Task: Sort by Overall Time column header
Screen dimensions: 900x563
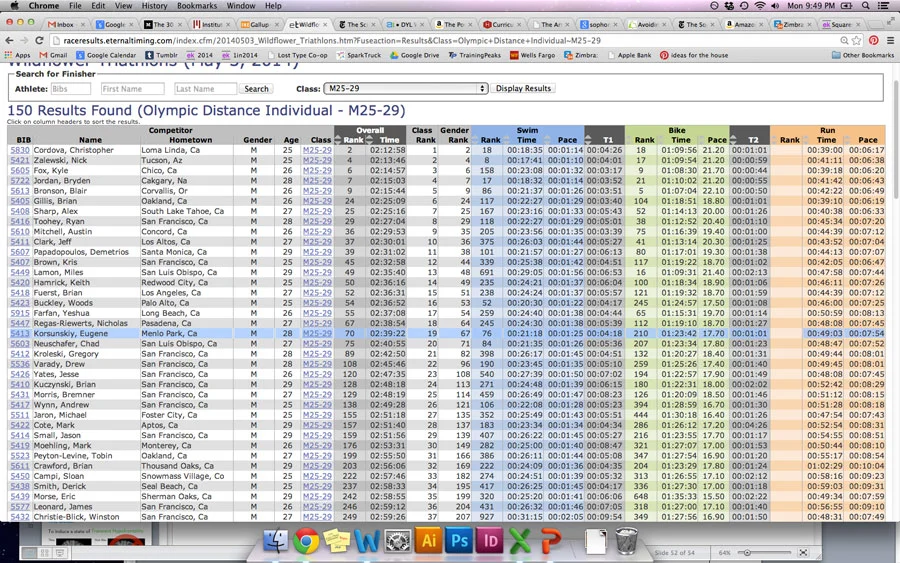Action: click(389, 140)
